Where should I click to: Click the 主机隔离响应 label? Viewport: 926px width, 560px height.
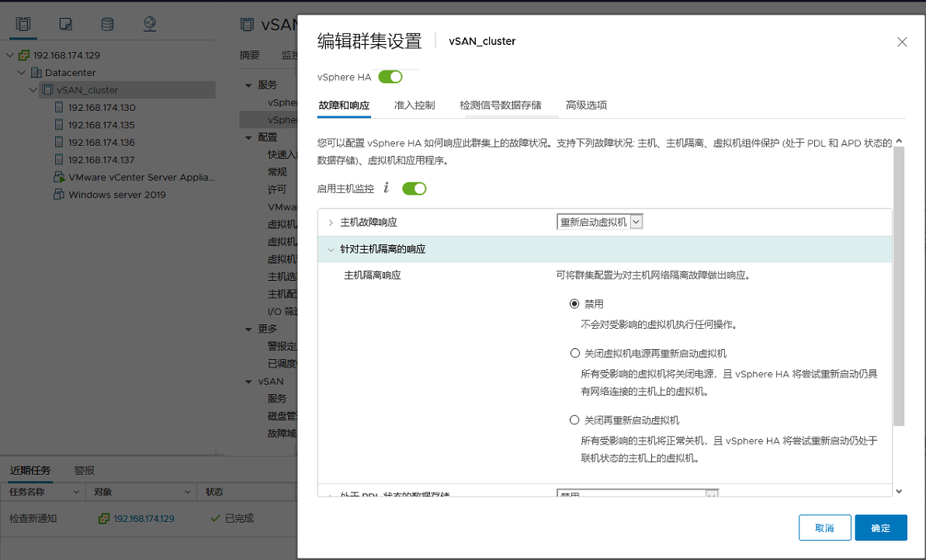coord(373,275)
